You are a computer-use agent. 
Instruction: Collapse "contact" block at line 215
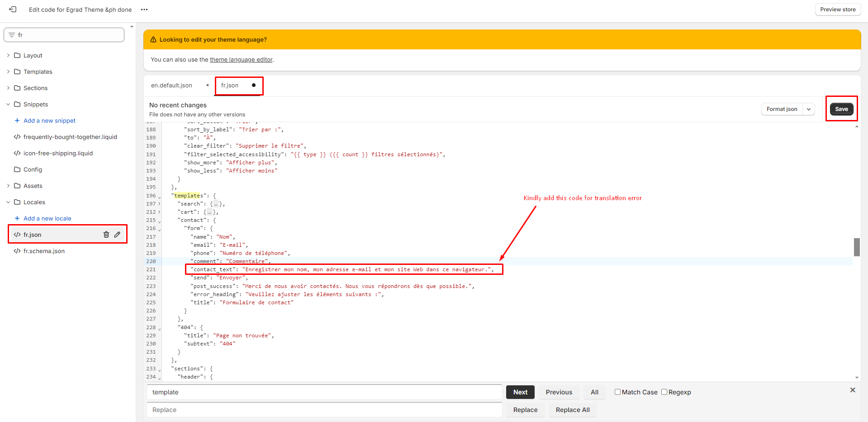point(159,221)
